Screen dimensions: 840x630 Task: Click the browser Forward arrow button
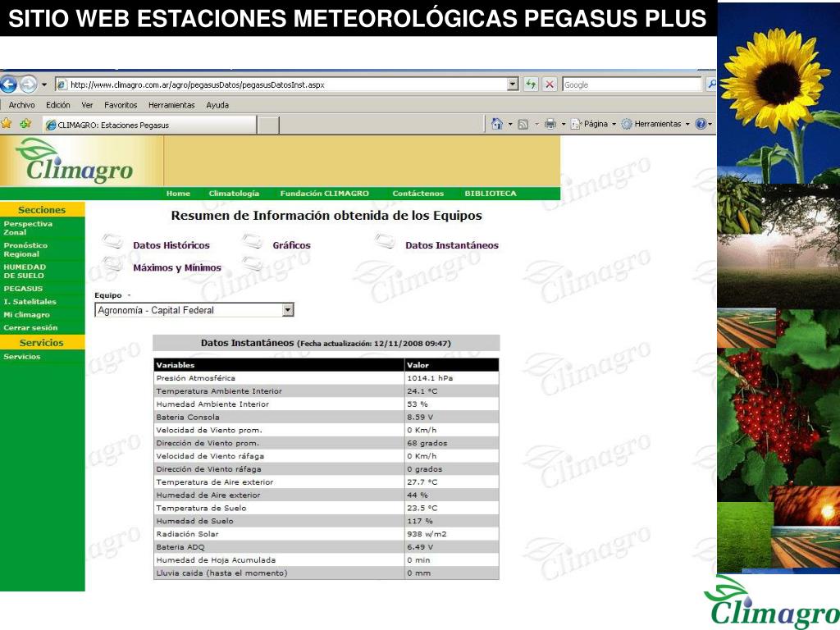point(29,84)
